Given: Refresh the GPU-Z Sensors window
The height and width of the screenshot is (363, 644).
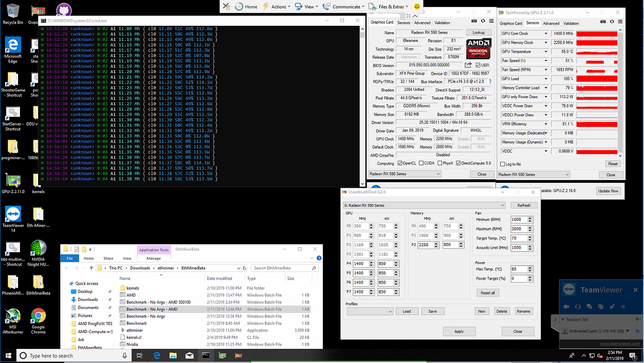Looking at the screenshot, I should pyautogui.click(x=612, y=22).
